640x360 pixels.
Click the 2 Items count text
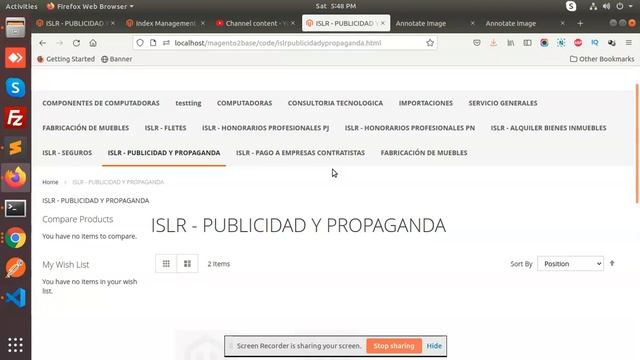click(x=219, y=264)
